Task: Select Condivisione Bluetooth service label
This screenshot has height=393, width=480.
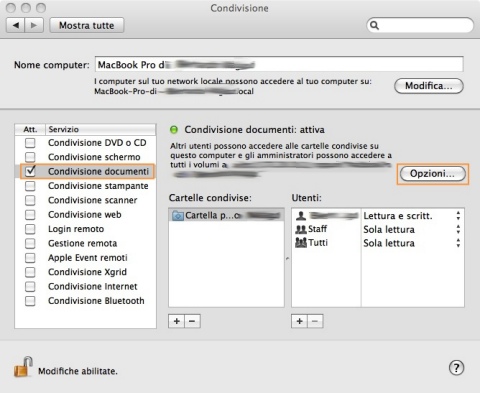Action: click(x=96, y=301)
